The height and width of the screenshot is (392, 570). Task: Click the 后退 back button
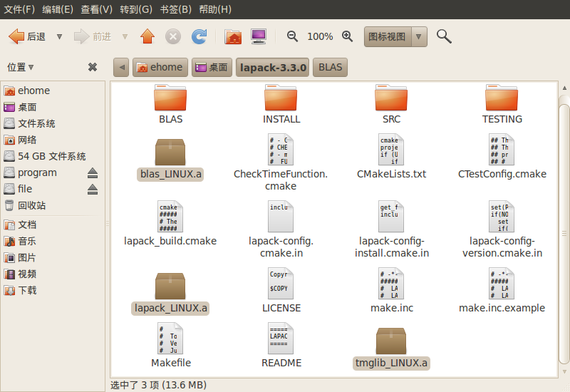[x=27, y=36]
